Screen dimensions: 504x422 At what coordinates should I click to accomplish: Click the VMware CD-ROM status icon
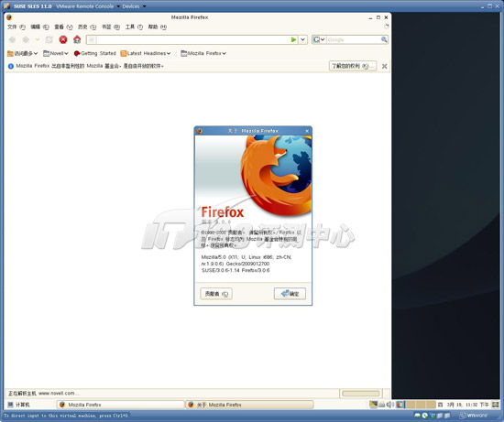coord(425,416)
